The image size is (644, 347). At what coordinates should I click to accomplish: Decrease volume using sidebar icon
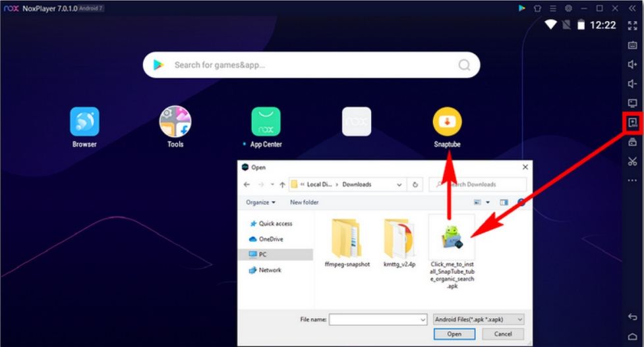(x=633, y=84)
